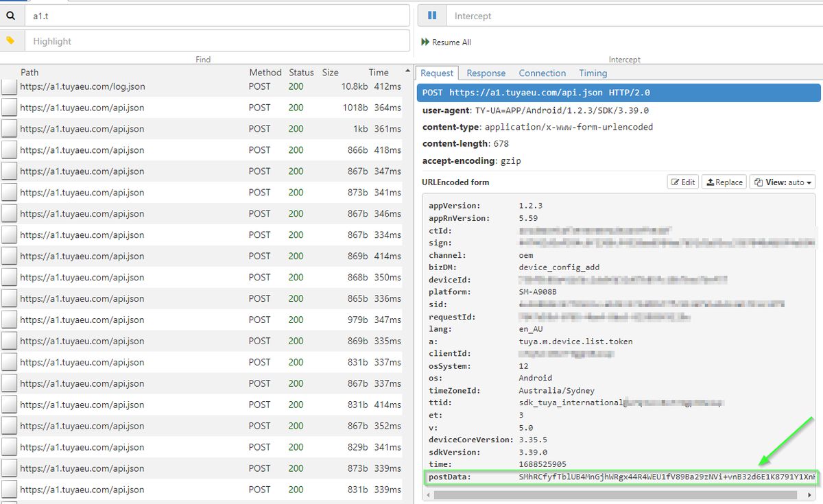Click the sdkVersion value 3.39.0
The width and height of the screenshot is (823, 504).
point(533,452)
